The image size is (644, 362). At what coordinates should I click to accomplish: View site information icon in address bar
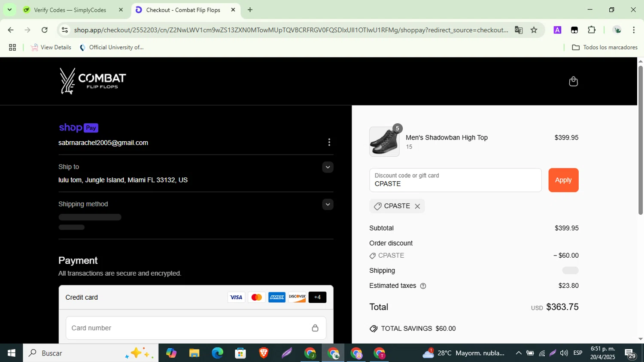tap(65, 30)
